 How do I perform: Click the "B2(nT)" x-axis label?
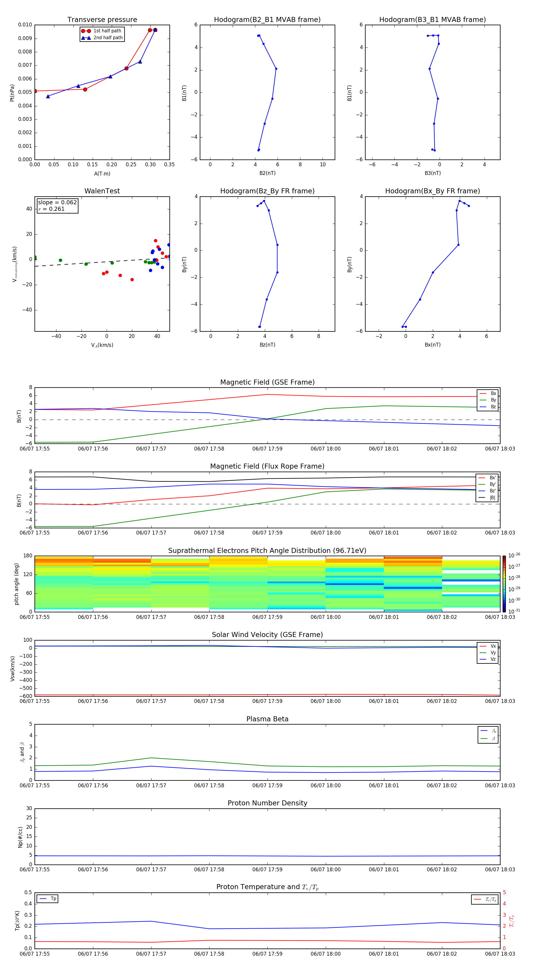click(x=267, y=173)
